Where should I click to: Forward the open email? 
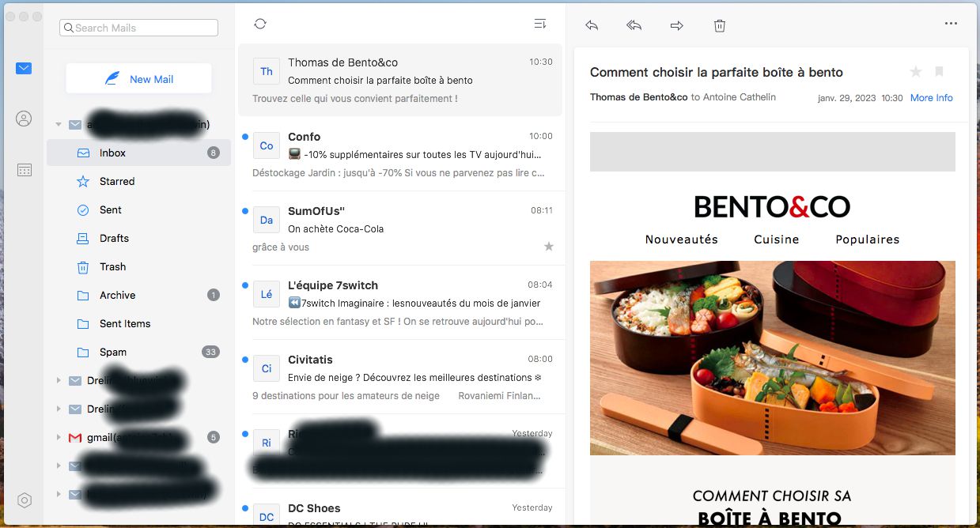(676, 25)
